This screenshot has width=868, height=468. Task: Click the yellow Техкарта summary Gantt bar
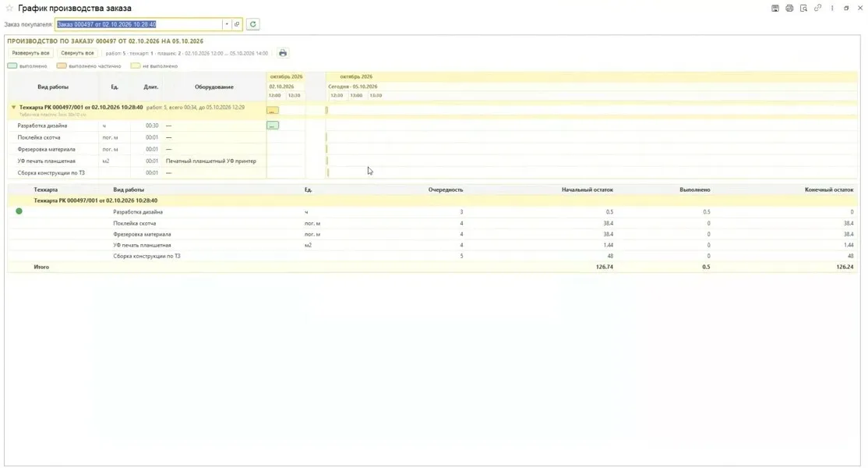[273, 111]
